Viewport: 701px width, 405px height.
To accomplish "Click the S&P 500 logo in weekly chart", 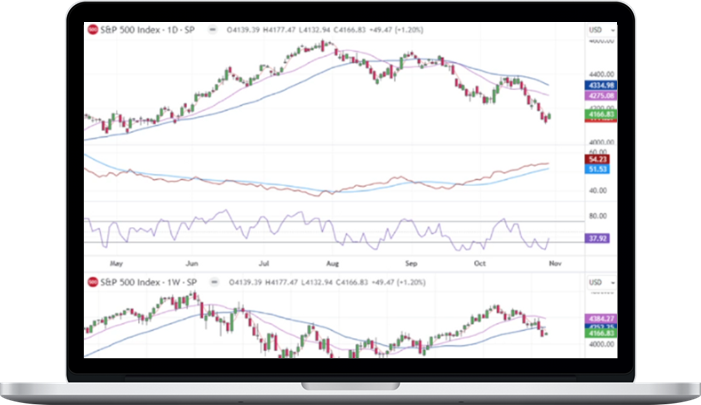I will (x=94, y=281).
